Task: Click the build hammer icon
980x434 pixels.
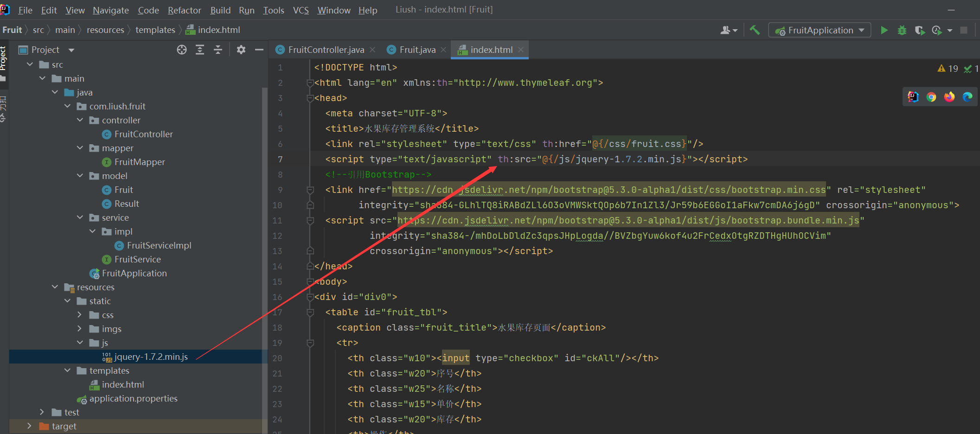Action: 755,30
